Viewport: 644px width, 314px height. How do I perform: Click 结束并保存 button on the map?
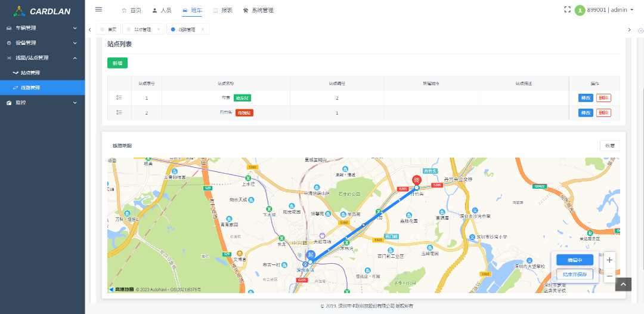575,275
